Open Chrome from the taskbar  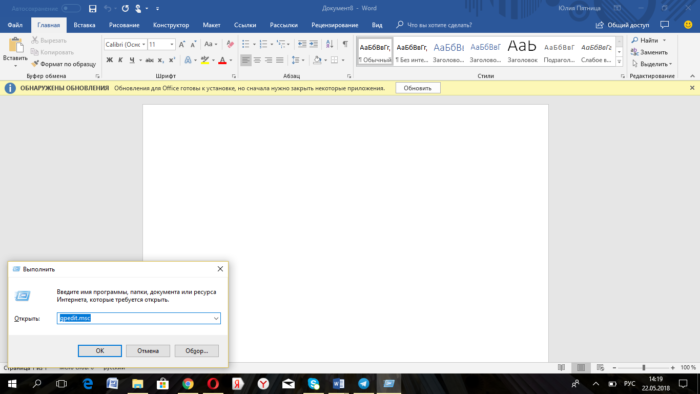pyautogui.click(x=188, y=384)
